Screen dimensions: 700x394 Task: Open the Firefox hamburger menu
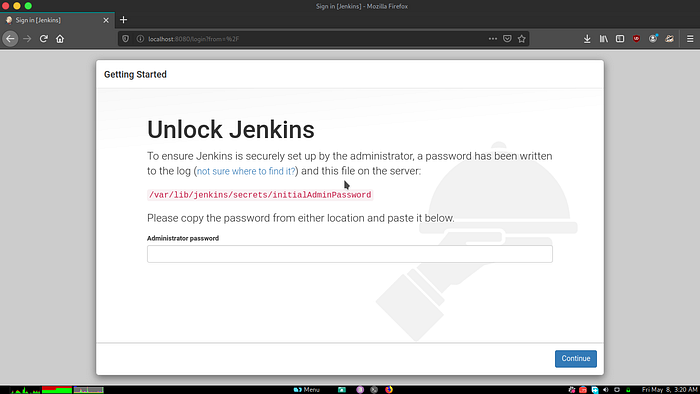690,39
